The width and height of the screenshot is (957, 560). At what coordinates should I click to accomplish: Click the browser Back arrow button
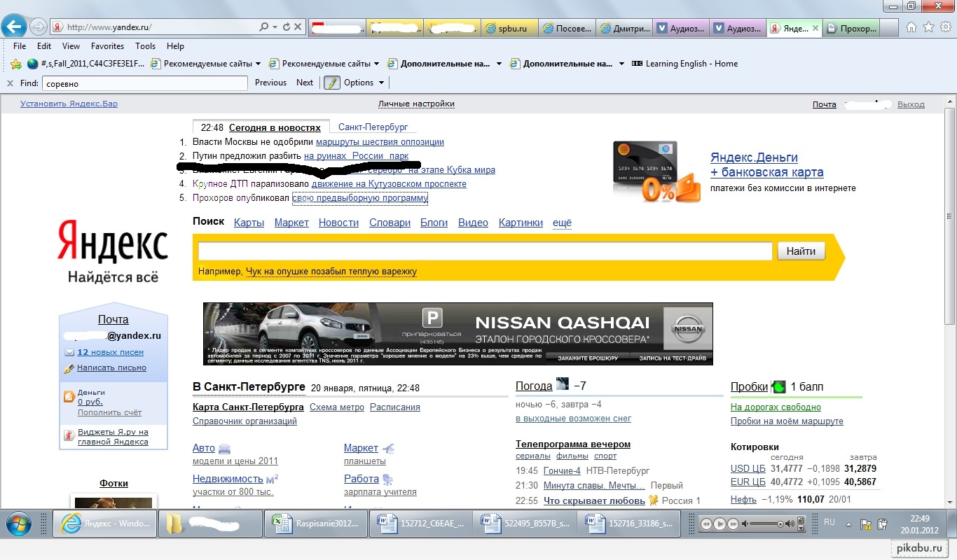click(x=15, y=27)
